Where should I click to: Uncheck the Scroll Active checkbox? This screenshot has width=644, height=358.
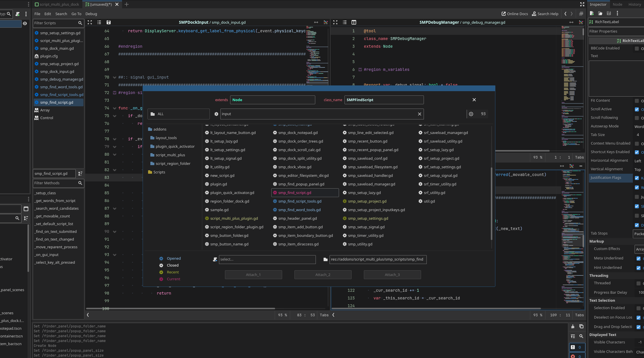pos(637,109)
